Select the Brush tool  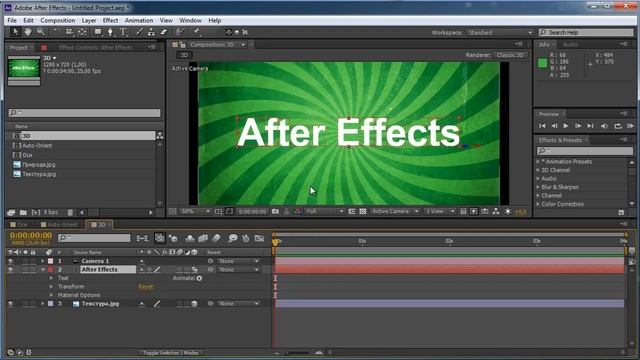click(139, 32)
